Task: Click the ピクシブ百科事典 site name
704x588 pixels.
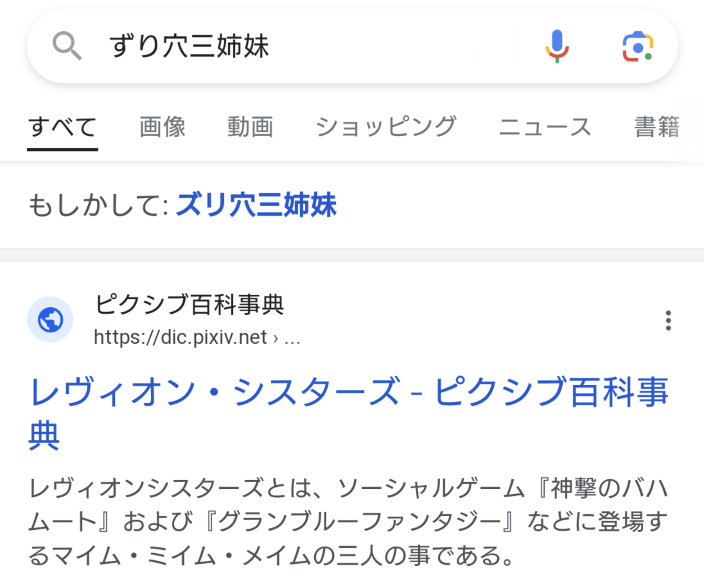Action: [x=189, y=304]
